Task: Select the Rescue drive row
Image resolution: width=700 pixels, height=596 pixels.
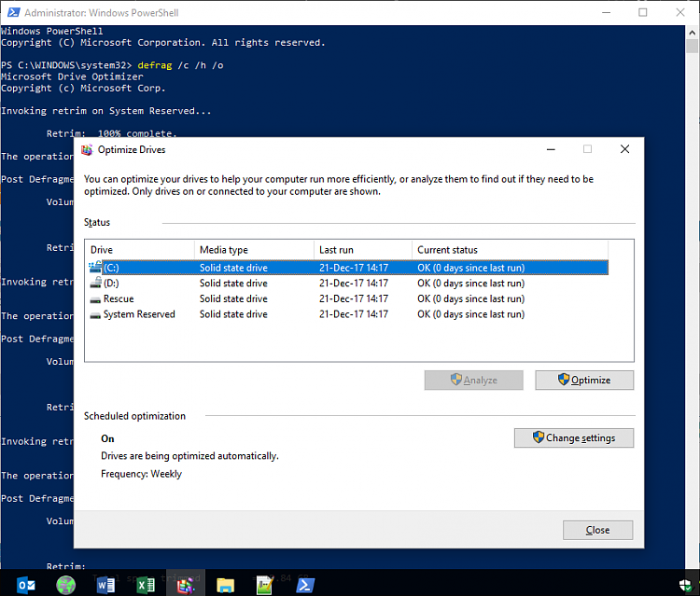Action: point(348,298)
